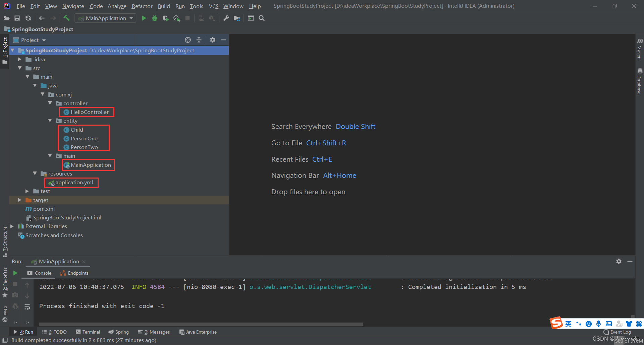Open Run panel settings gear
644x345 pixels.
619,261
